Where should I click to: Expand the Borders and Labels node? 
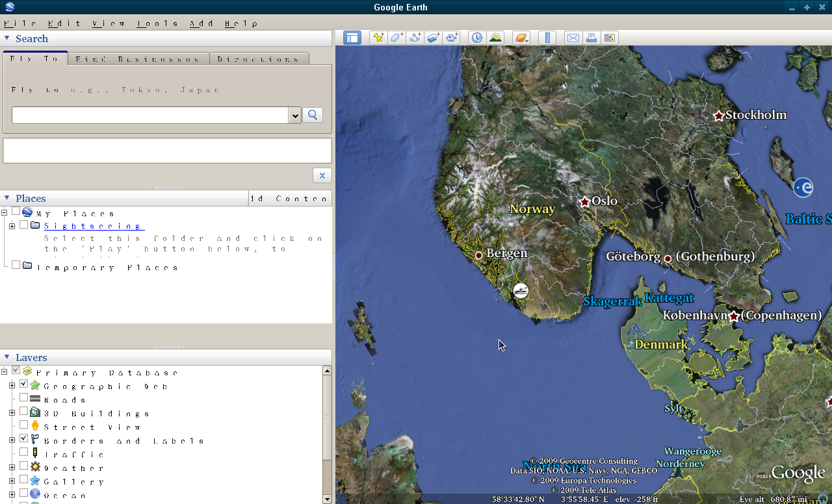click(12, 440)
